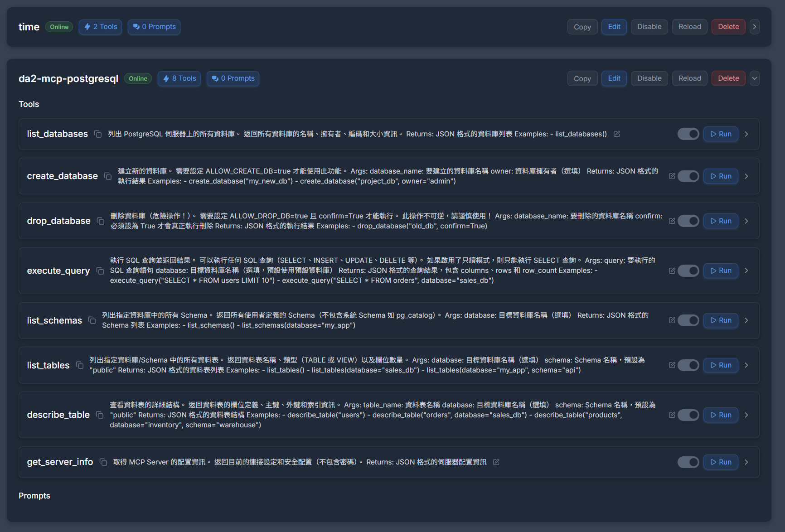The image size is (785, 532).
Task: Run the list_tables tool
Action: click(721, 365)
